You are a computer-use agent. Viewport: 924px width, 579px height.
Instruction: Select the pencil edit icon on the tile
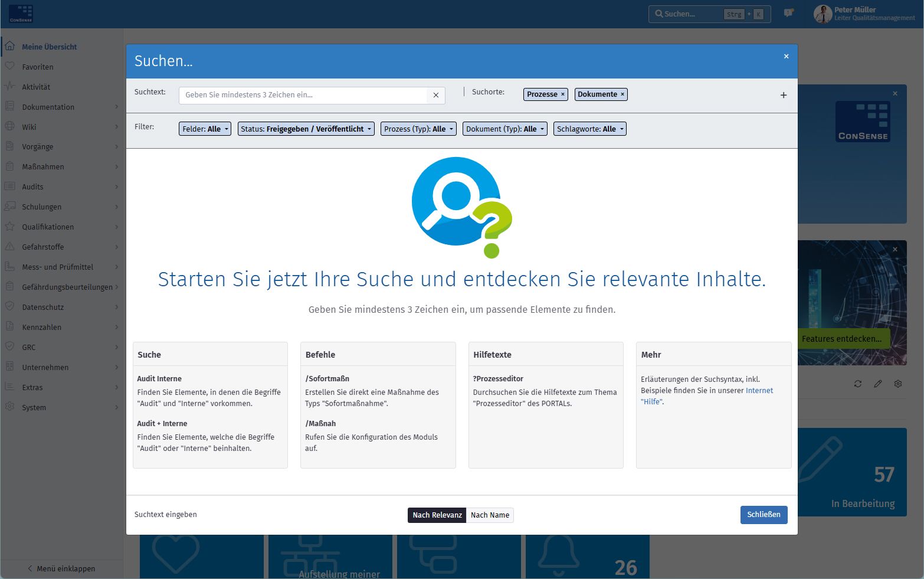coord(878,384)
